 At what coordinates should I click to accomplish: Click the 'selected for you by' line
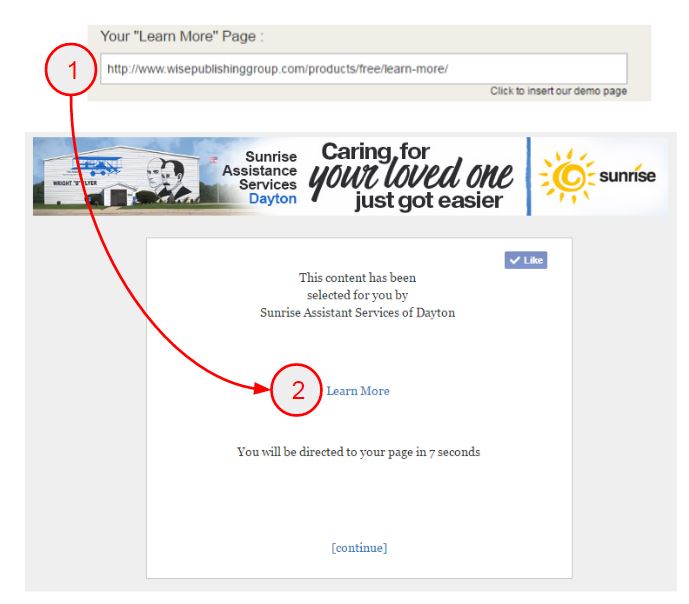(357, 295)
